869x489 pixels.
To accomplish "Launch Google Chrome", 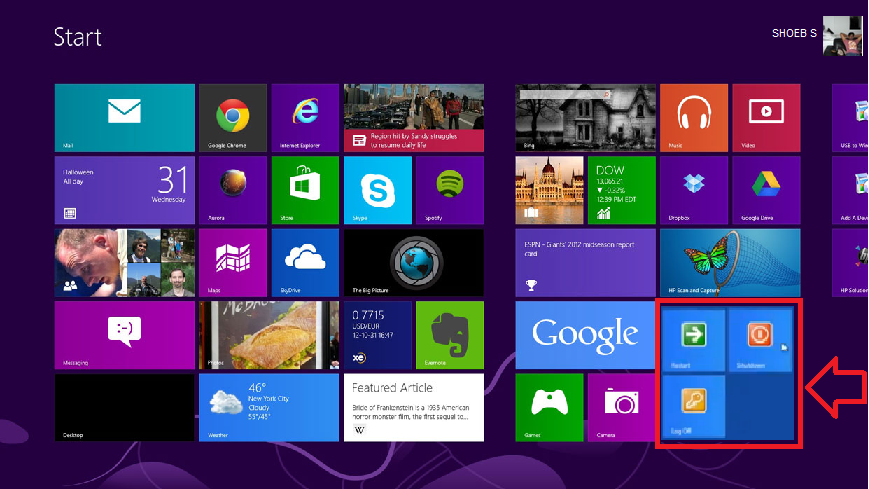I will [233, 117].
